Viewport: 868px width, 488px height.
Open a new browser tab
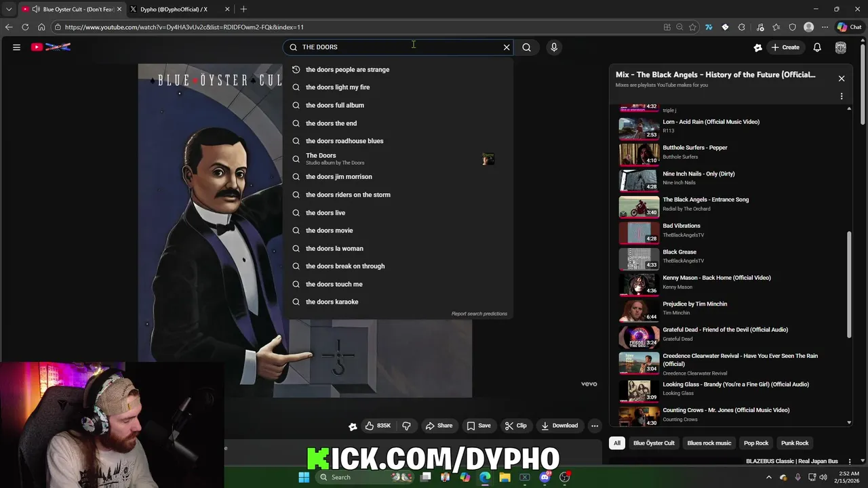[x=243, y=9]
